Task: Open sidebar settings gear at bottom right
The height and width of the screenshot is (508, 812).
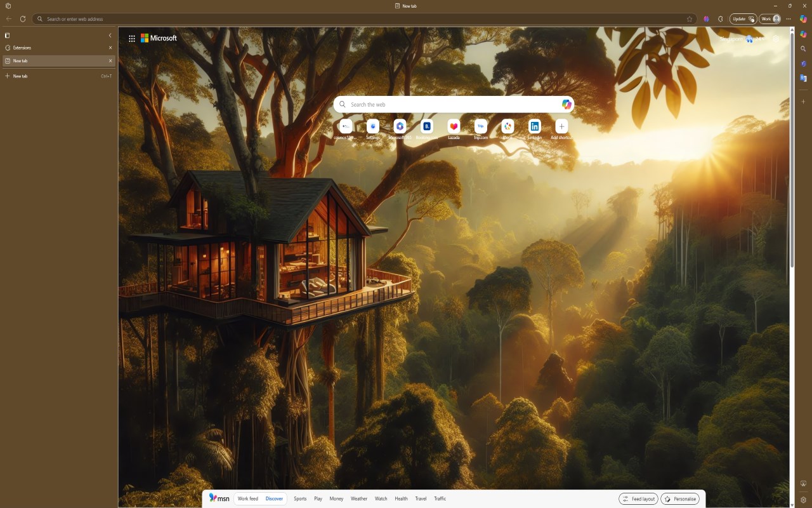Action: [x=803, y=500]
